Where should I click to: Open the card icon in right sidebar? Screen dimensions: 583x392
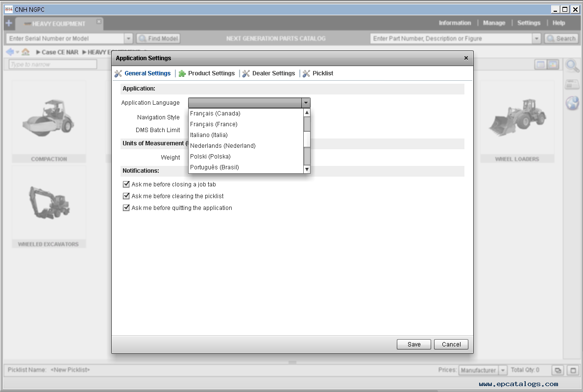coord(572,84)
